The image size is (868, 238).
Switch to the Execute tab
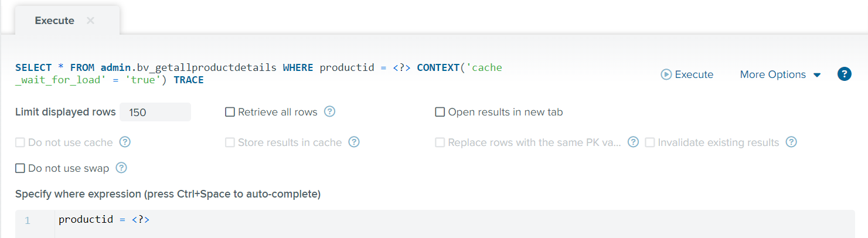pyautogui.click(x=55, y=21)
